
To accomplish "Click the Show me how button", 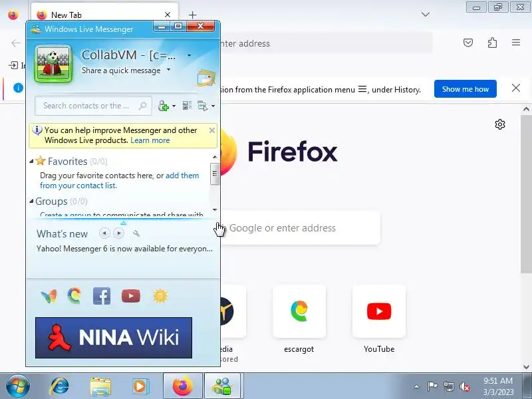I will click(465, 89).
